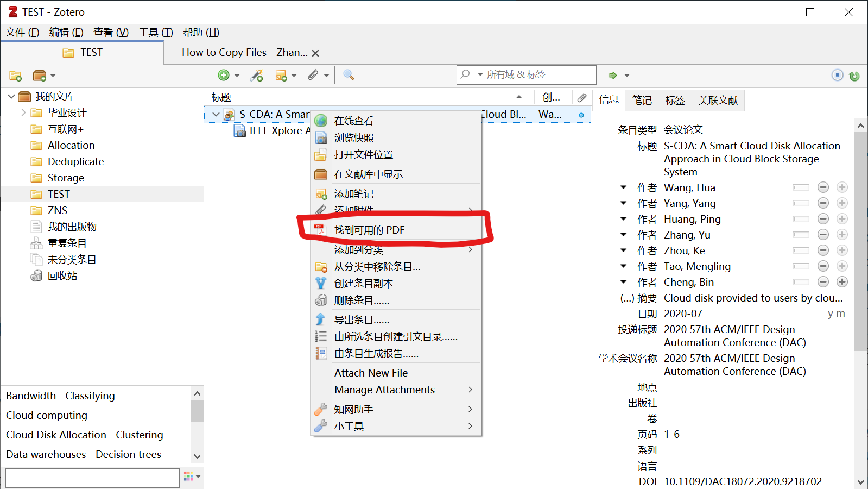Screen dimensions: 868x489
Task: Open the Locate dropdown arrow
Action: (x=627, y=76)
